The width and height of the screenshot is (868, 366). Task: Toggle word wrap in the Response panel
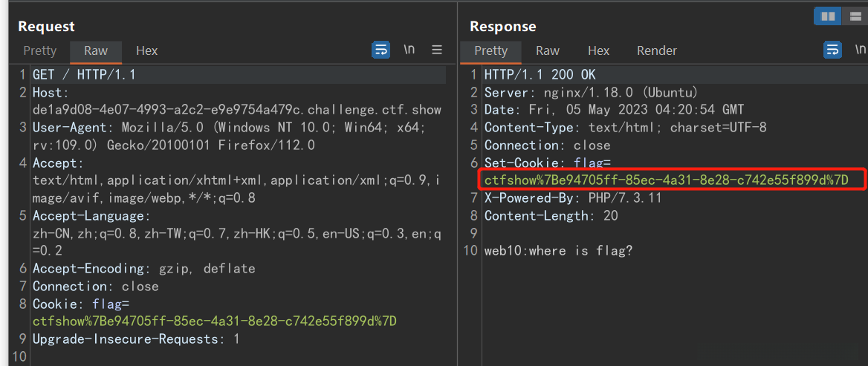click(x=833, y=50)
